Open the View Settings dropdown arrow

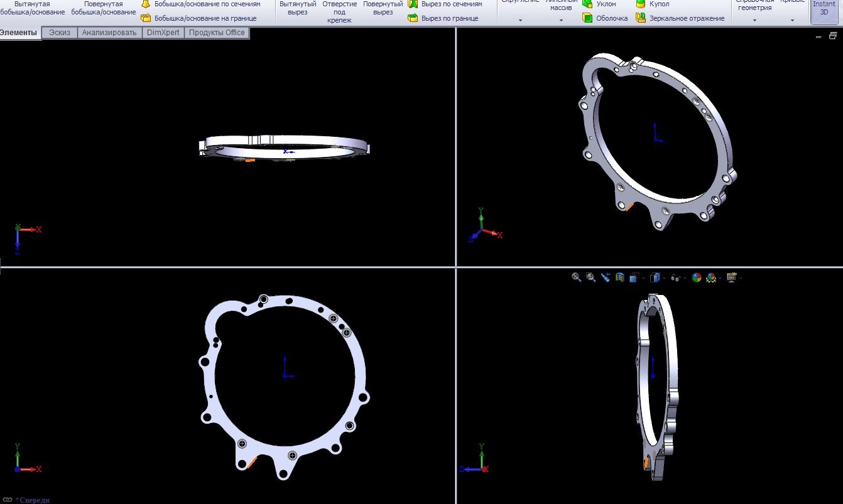[x=741, y=277]
